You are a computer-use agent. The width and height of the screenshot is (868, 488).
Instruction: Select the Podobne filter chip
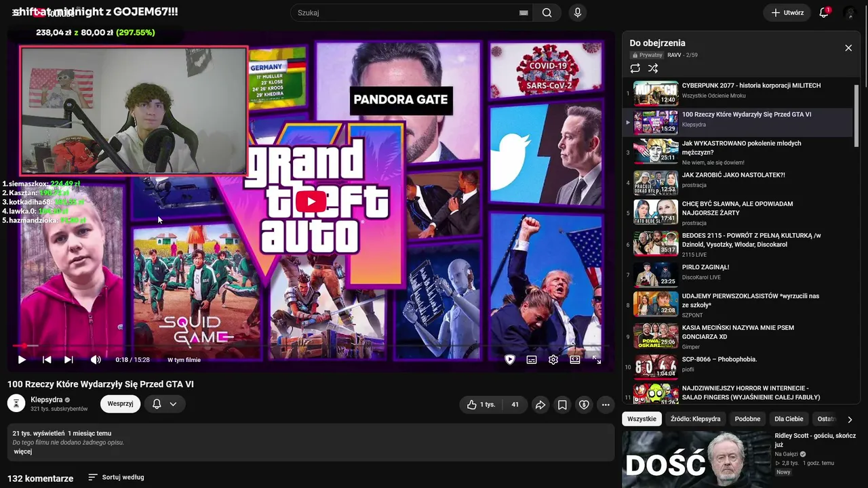coord(747,419)
